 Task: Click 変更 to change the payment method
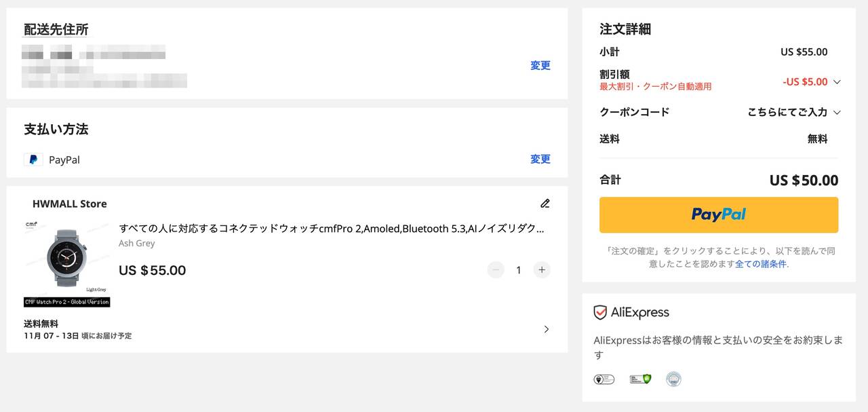click(540, 160)
